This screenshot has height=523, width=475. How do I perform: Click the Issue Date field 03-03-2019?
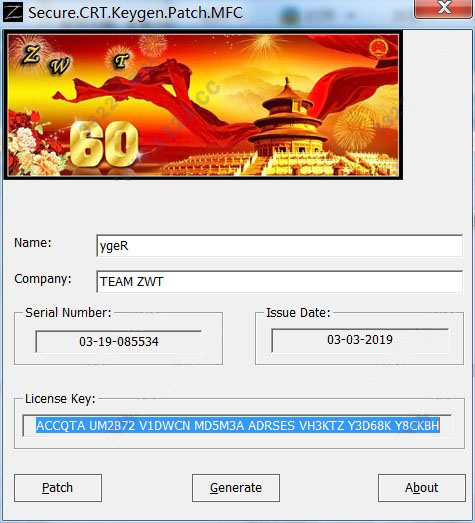(360, 340)
